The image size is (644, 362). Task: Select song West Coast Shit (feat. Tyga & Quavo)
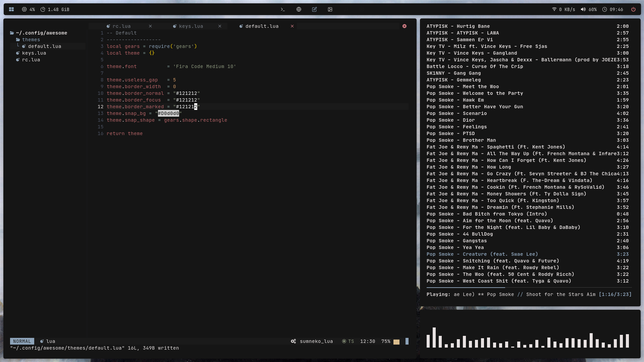[528, 281]
